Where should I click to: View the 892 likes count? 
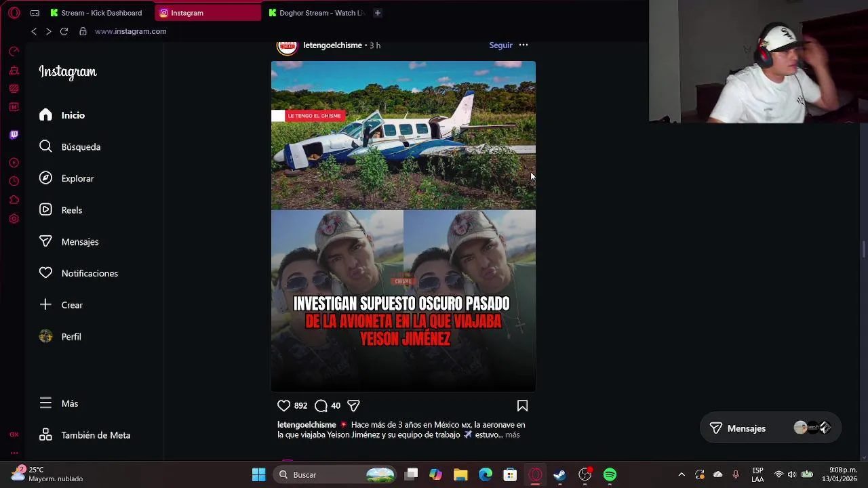pos(300,406)
